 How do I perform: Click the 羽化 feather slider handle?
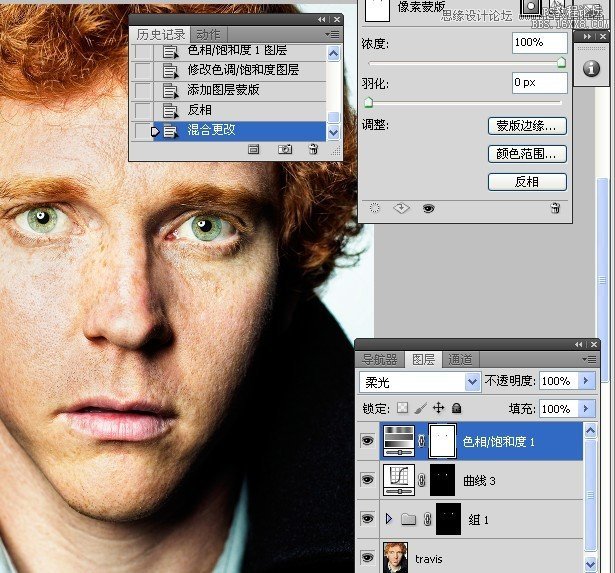(368, 103)
